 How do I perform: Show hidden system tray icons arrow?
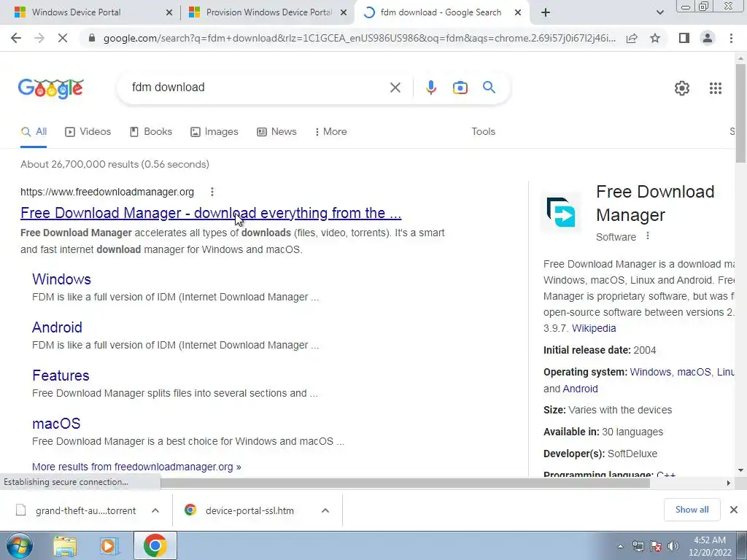pos(620,546)
